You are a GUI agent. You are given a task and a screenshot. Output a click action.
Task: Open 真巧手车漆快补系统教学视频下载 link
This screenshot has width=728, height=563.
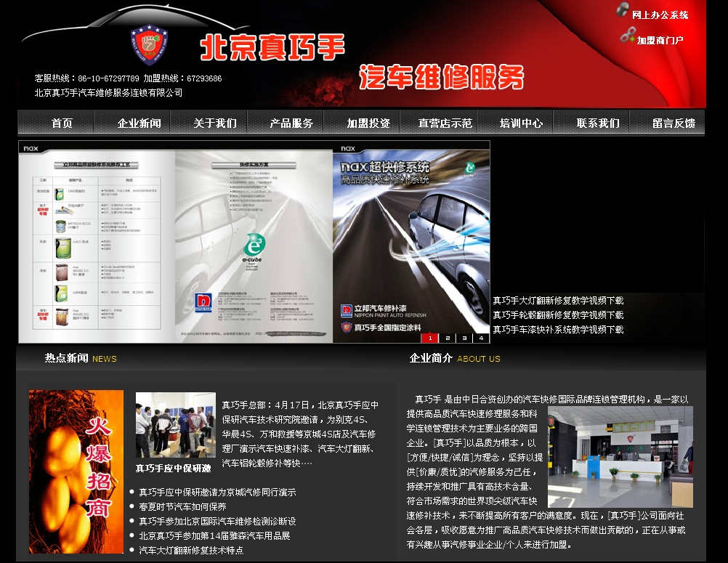point(558,330)
